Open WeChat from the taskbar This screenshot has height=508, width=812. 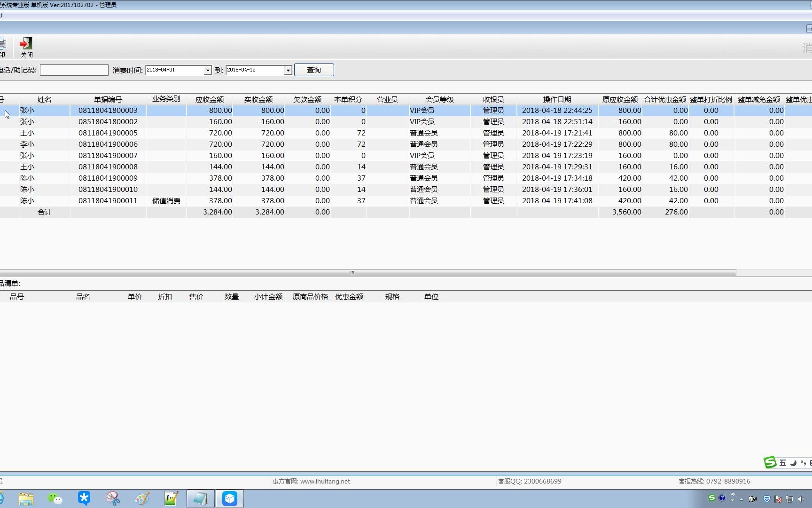55,499
